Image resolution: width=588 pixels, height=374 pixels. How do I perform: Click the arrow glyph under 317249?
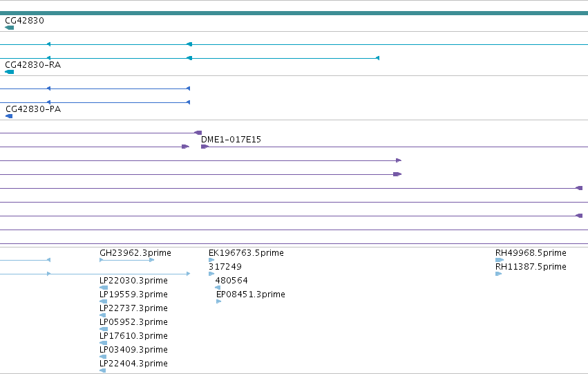coord(211,274)
